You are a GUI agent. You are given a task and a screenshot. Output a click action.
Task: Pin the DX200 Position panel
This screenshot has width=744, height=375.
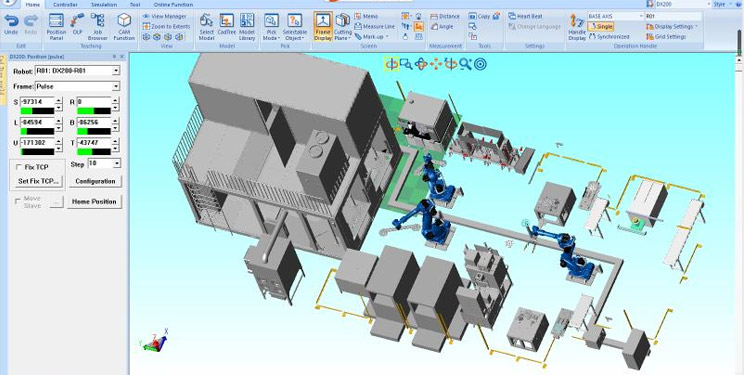click(x=114, y=56)
